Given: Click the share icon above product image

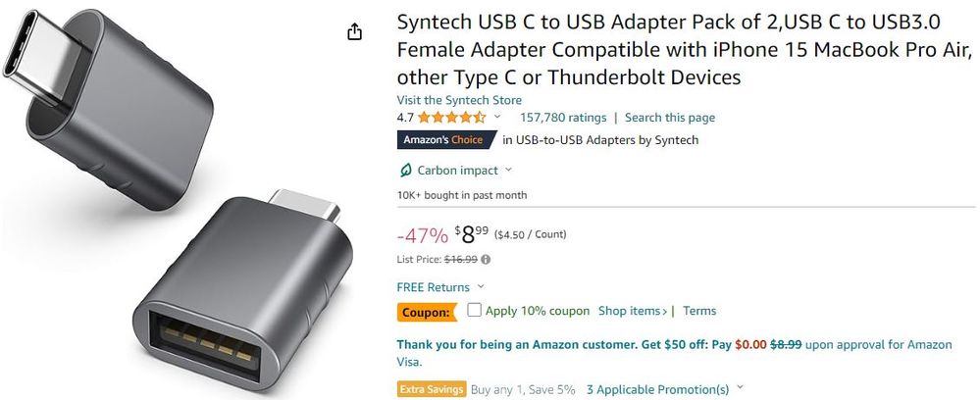Looking at the screenshot, I should tap(355, 32).
